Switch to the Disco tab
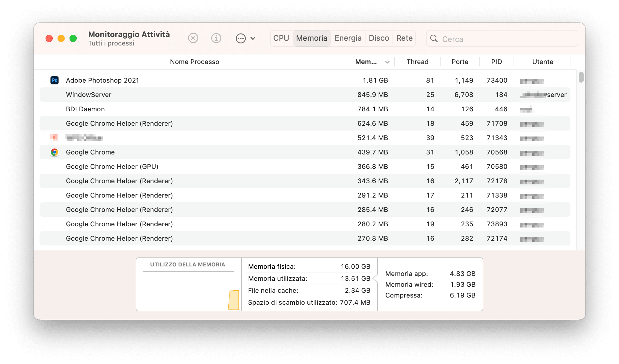The image size is (619, 364). [379, 38]
